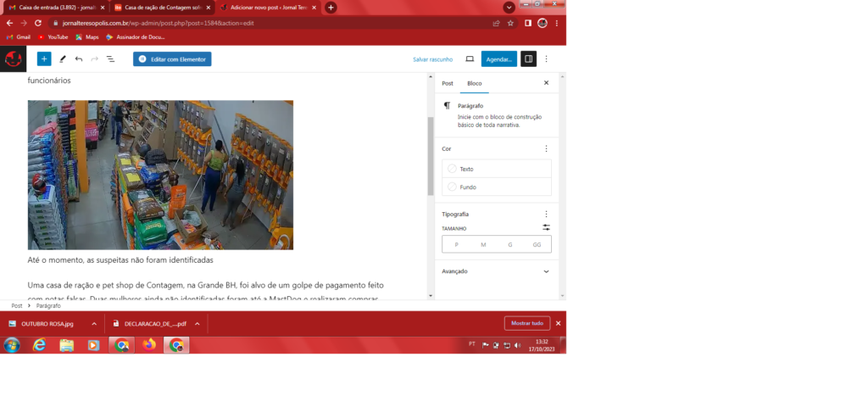Screen dimensions: 868x413
Task: Click the site logo to exit the editor
Action: [x=13, y=59]
